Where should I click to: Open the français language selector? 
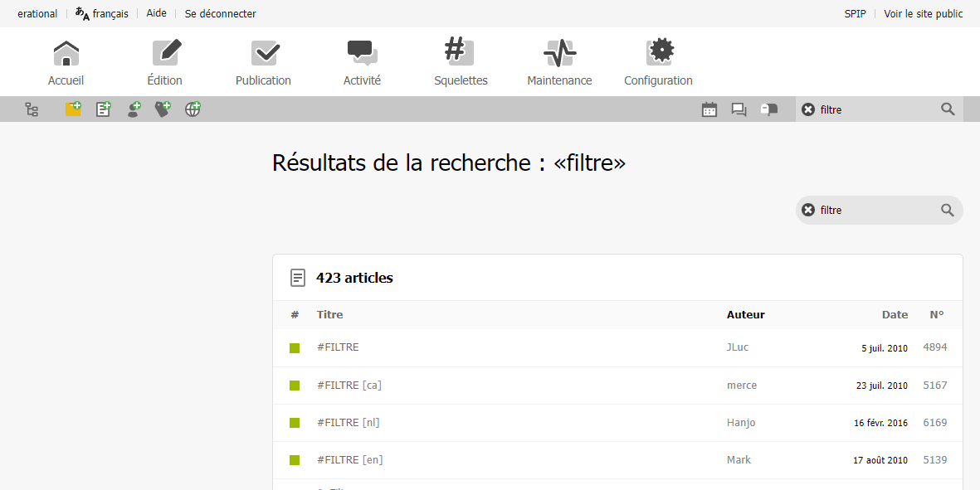(x=102, y=14)
